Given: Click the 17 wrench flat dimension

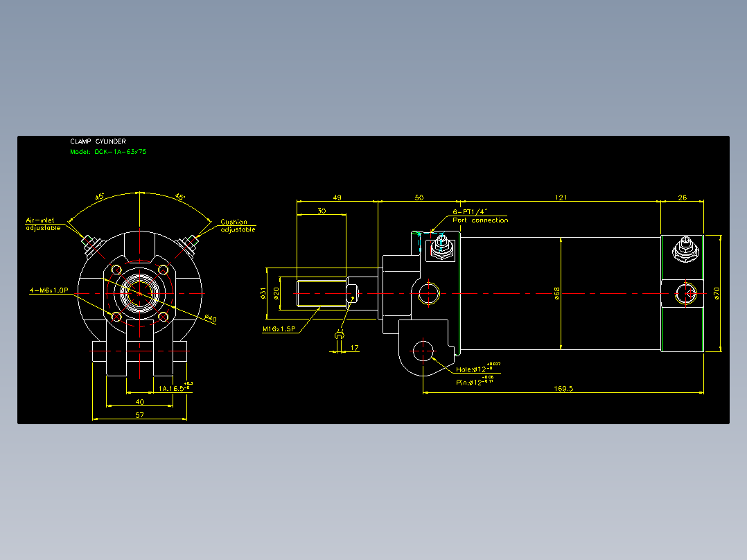Looking at the screenshot, I should pyautogui.click(x=355, y=348).
